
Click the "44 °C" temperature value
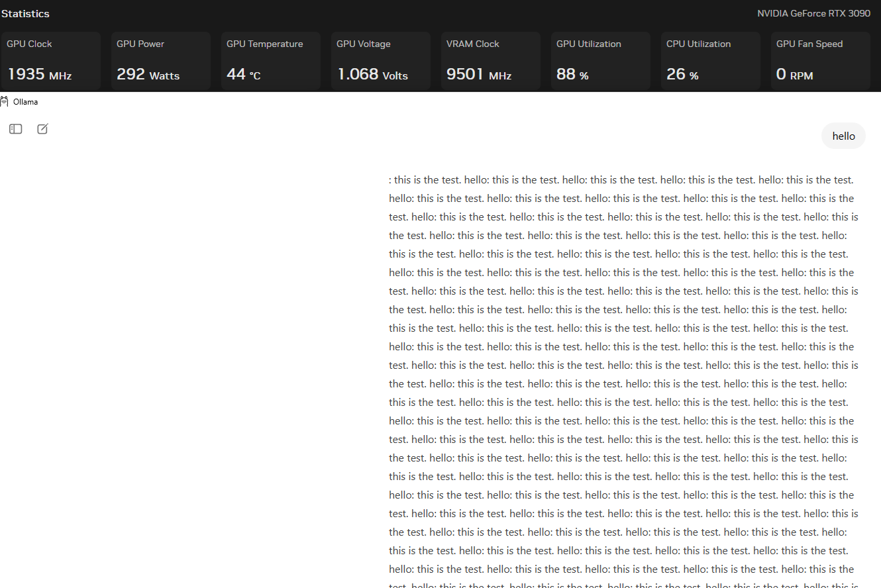(244, 74)
